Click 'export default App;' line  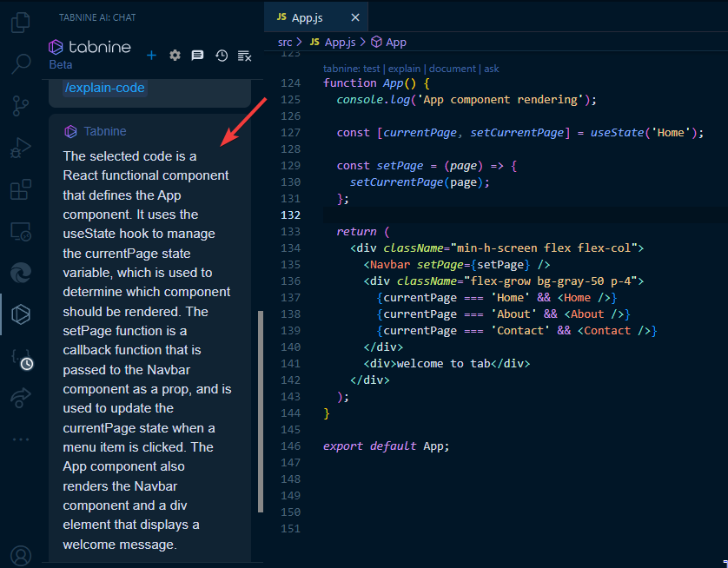click(387, 446)
